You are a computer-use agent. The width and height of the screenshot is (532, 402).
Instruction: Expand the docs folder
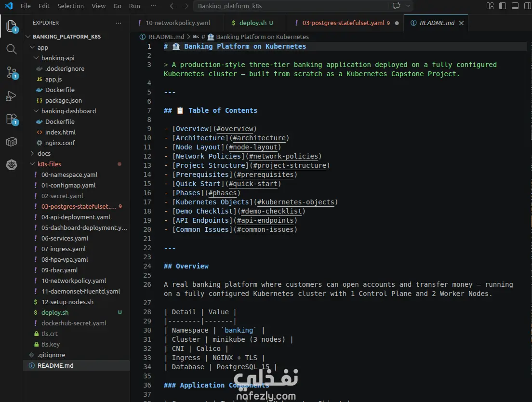(32, 153)
